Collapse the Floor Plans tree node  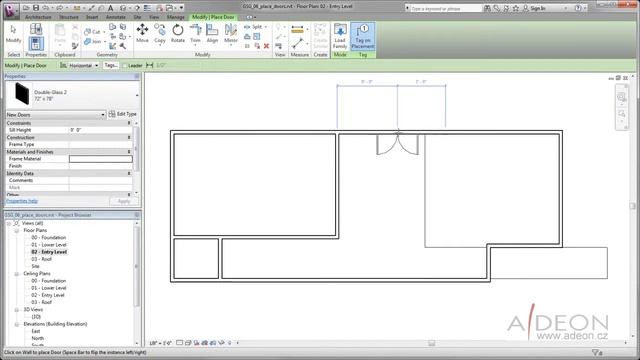17,231
